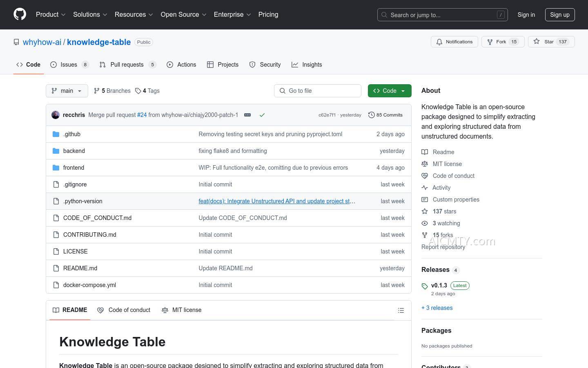Viewport: 588px width, 368px height.
Task: Open the main branch selector
Action: pyautogui.click(x=67, y=91)
